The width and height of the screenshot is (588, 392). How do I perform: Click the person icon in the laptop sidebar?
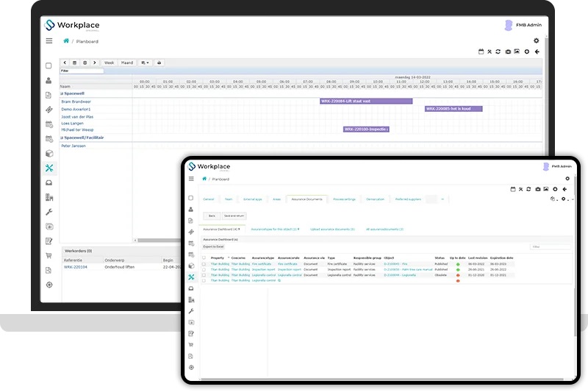coord(49,80)
